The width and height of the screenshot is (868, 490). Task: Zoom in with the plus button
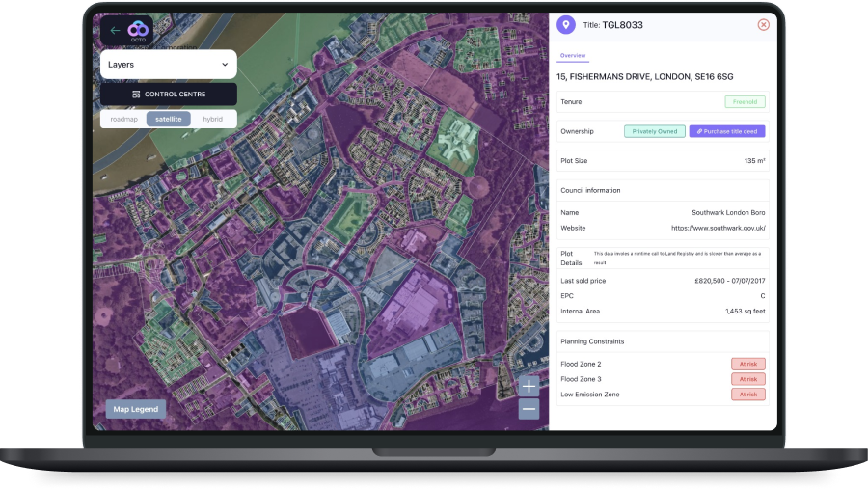coord(529,386)
